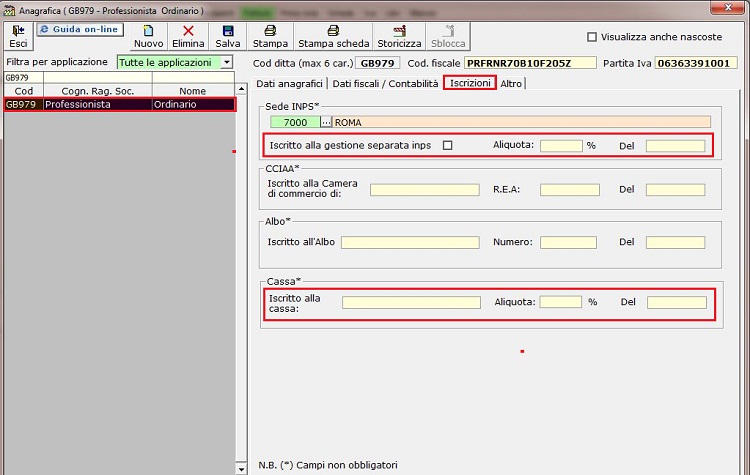Switch to the Dati anagrafici tab
This screenshot has width=750, height=475.
click(x=289, y=84)
